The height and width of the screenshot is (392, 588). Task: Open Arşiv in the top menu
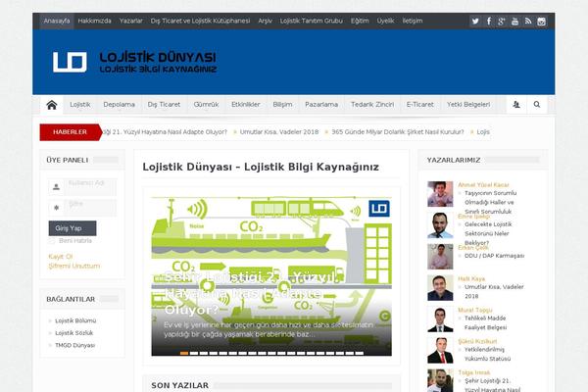click(x=265, y=21)
